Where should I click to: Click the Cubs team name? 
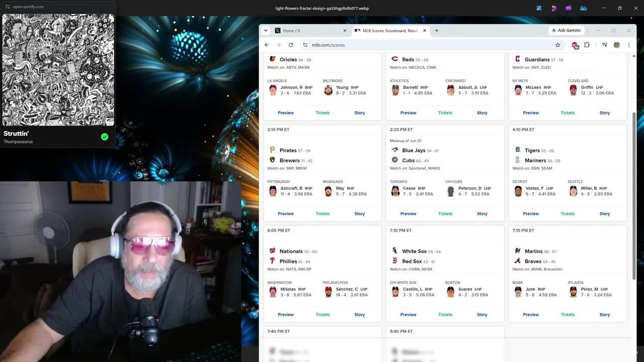408,160
